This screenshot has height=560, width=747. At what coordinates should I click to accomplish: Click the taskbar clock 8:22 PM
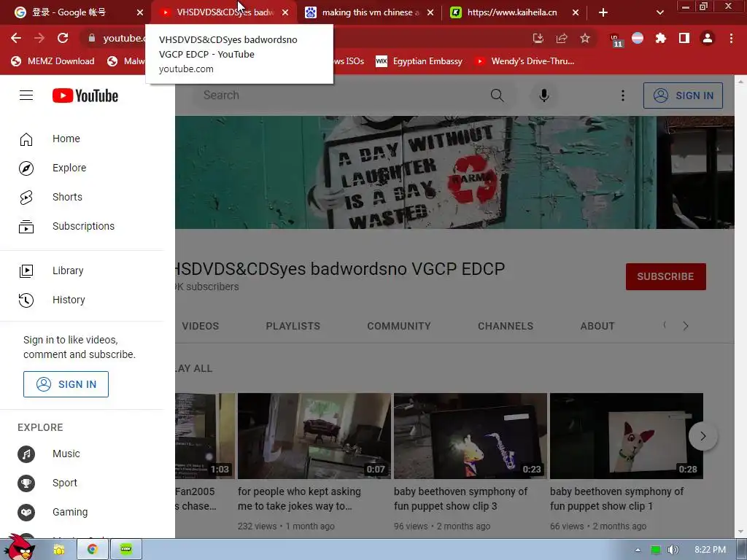point(710,550)
